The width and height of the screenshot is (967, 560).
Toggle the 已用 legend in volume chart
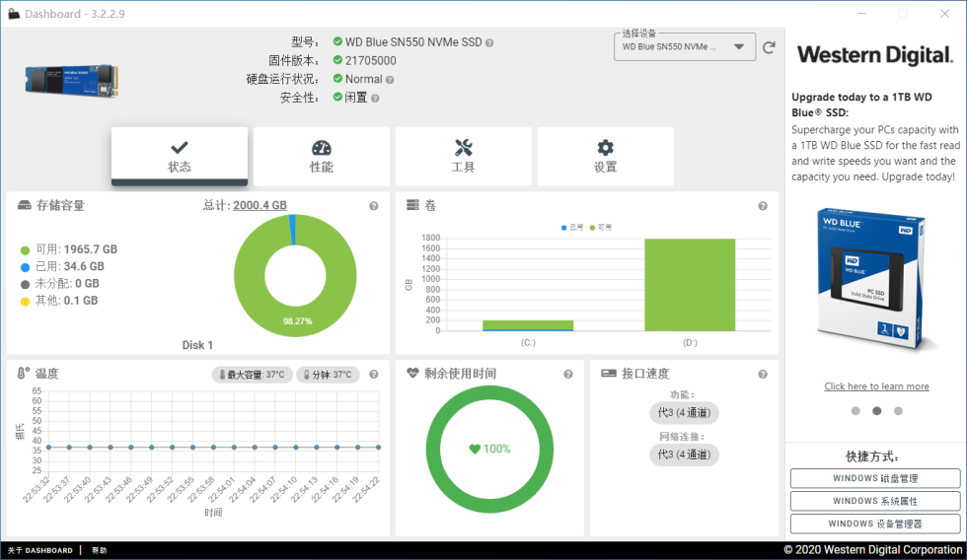pos(572,228)
